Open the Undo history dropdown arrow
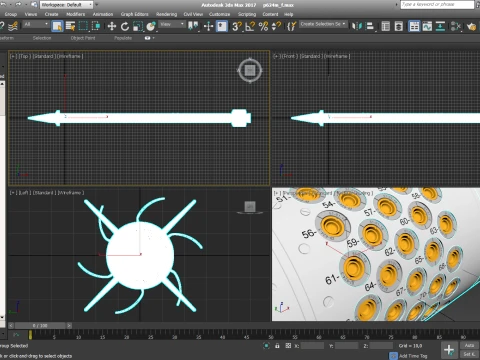Viewport: 480px width, 360px height. point(11,5)
